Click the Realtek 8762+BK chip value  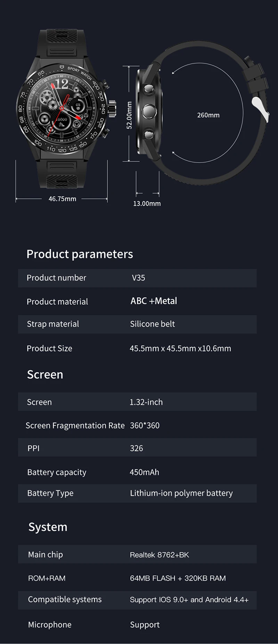pos(159,555)
